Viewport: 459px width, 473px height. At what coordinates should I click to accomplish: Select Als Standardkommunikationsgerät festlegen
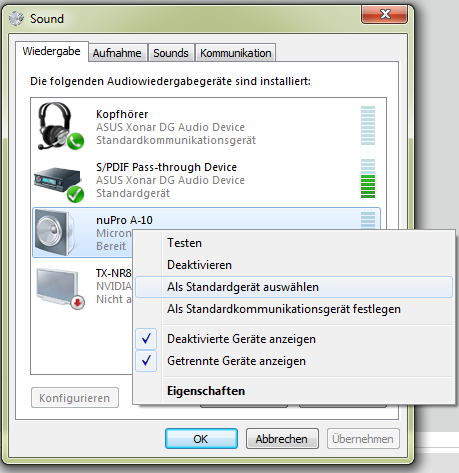(x=294, y=309)
